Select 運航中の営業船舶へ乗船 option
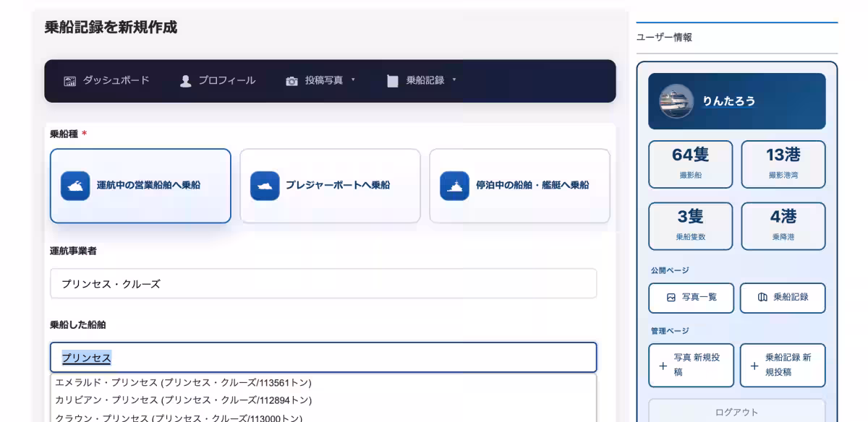 point(140,186)
